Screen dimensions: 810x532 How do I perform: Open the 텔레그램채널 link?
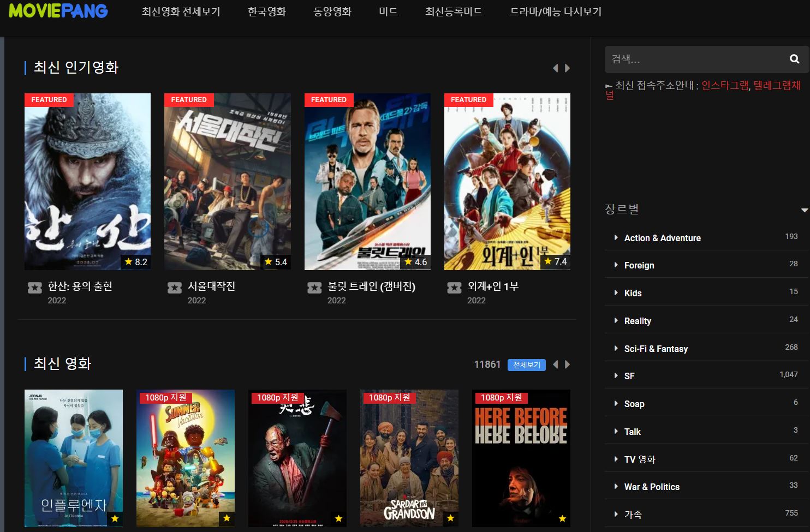click(x=777, y=85)
